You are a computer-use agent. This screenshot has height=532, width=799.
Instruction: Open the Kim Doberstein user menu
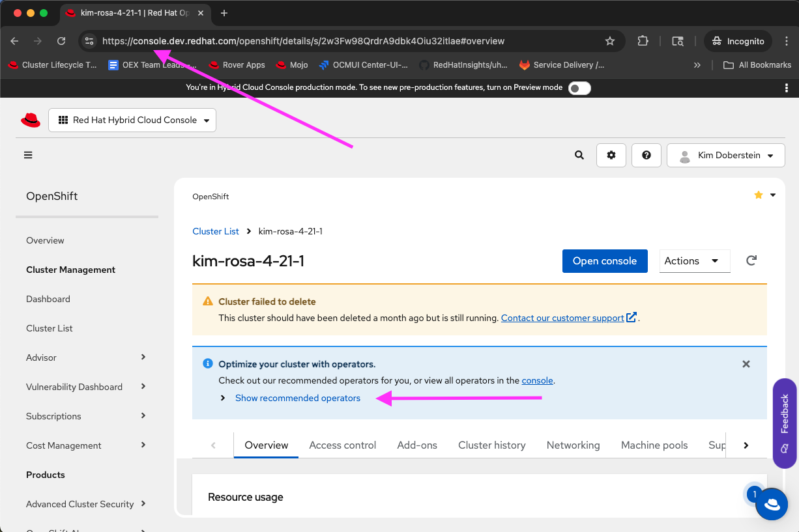[726, 155]
